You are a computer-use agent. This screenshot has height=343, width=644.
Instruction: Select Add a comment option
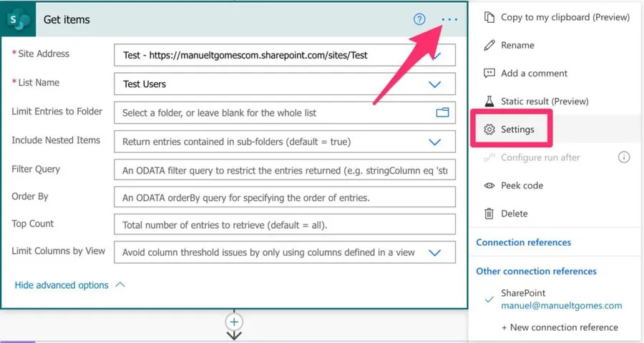coord(534,73)
